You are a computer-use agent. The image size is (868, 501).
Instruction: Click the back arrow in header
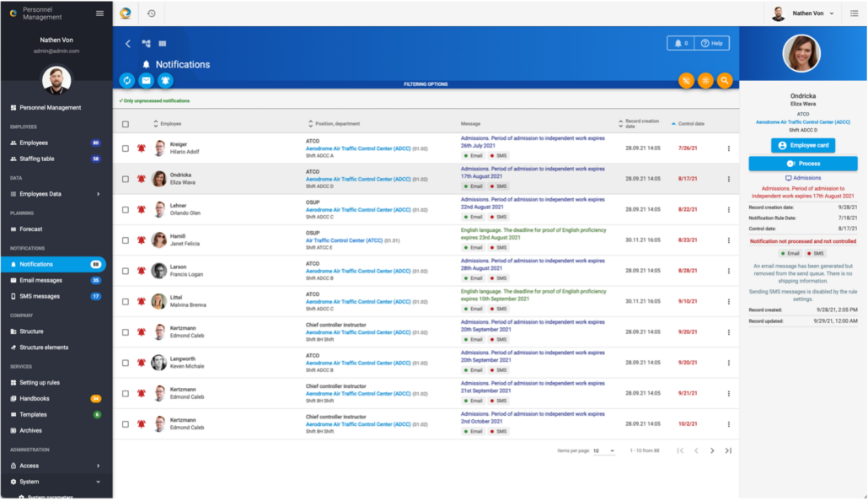[x=128, y=43]
